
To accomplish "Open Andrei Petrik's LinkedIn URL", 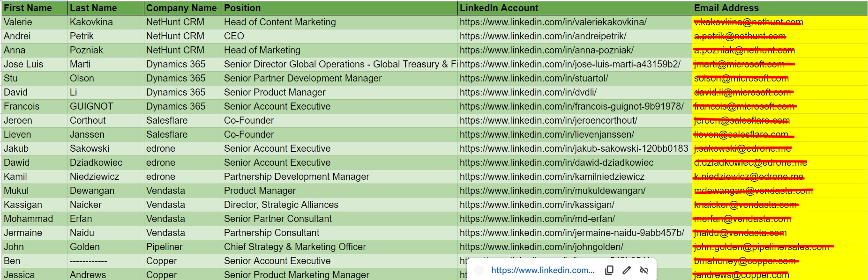I will tap(543, 36).
